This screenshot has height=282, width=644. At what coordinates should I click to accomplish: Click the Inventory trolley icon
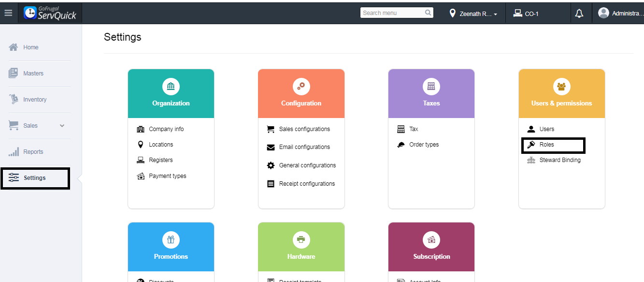pos(14,99)
